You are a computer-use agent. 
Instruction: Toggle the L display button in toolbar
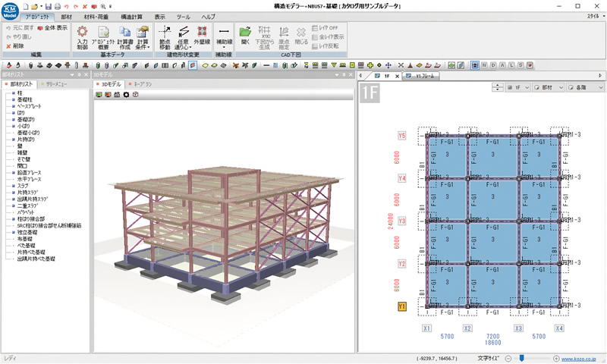pos(511,65)
